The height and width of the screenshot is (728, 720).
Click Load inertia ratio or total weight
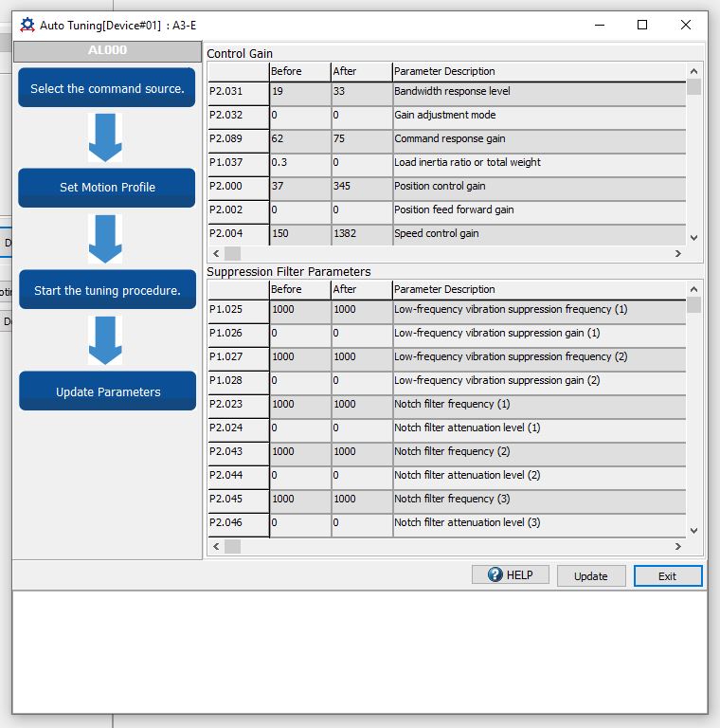click(539, 164)
